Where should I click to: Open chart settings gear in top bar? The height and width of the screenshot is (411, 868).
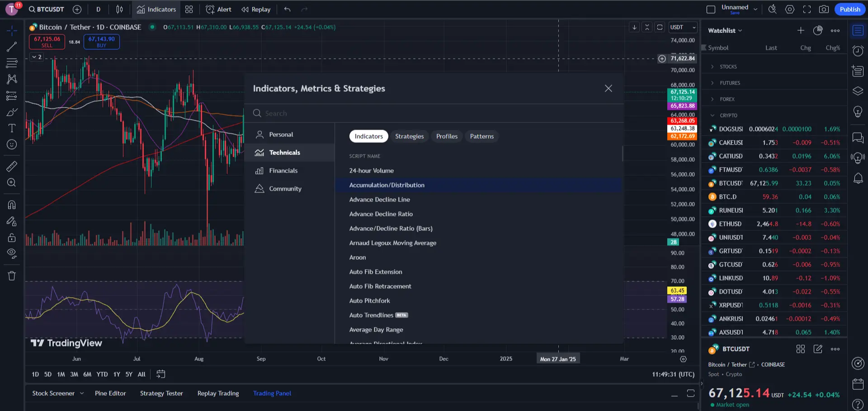click(790, 9)
